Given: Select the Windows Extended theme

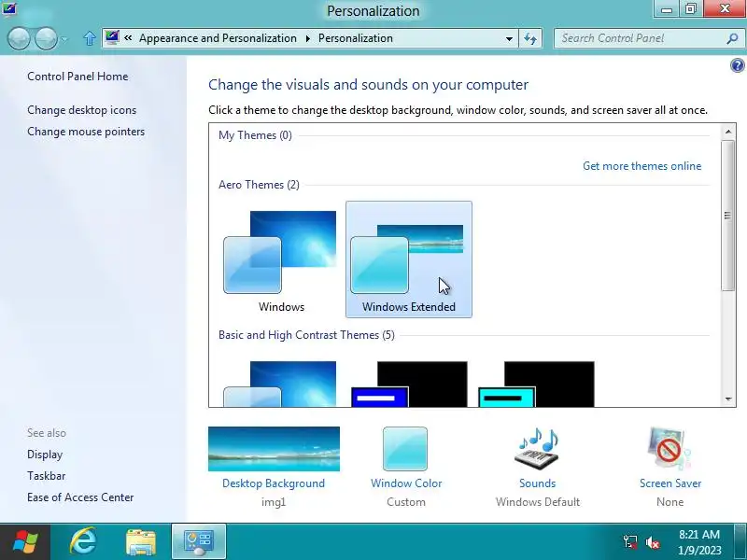Looking at the screenshot, I should coord(409,259).
